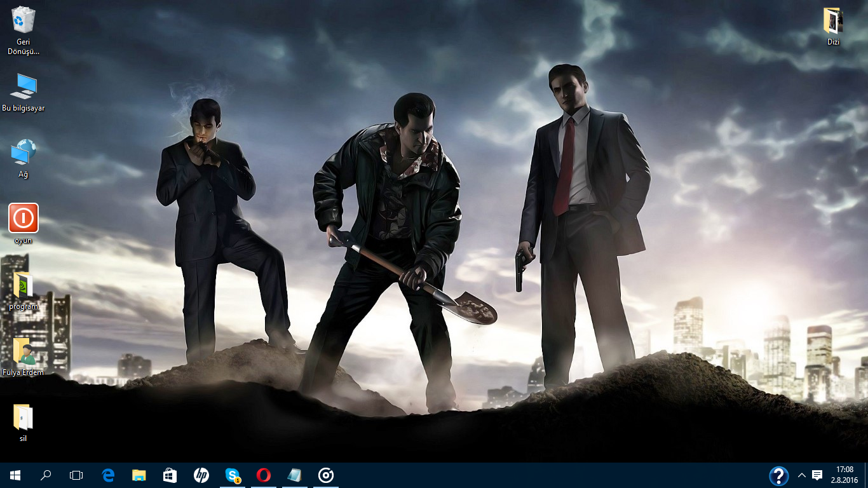Select the red oyun shortcut icon

point(24,224)
